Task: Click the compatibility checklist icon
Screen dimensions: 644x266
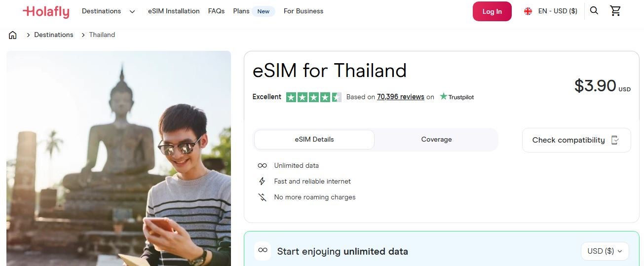Action: [615, 140]
